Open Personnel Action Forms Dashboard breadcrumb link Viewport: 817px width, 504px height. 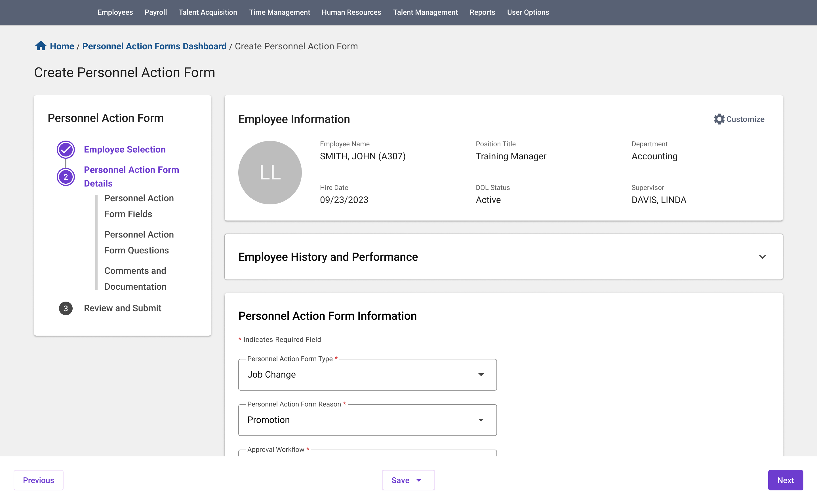click(x=154, y=46)
